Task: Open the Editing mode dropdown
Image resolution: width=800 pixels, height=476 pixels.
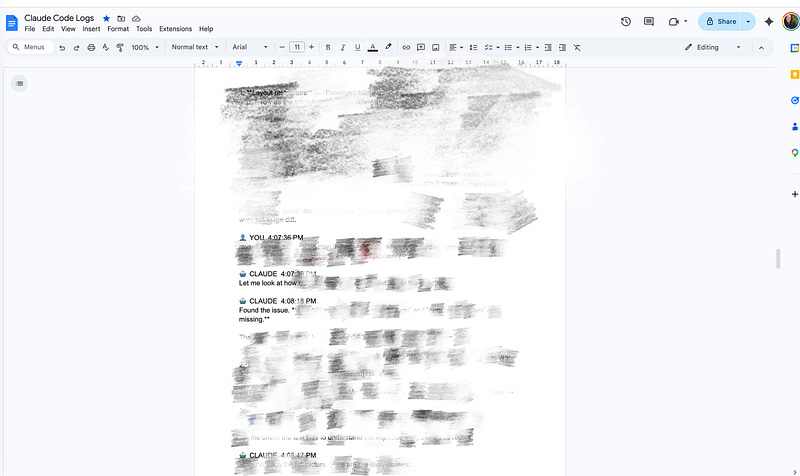Action: [x=713, y=47]
